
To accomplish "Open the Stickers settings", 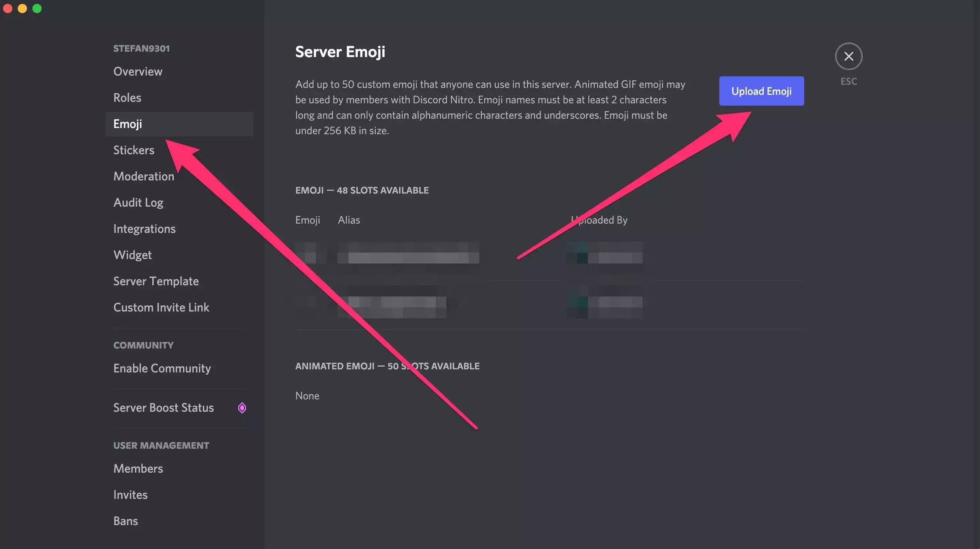I will [133, 150].
